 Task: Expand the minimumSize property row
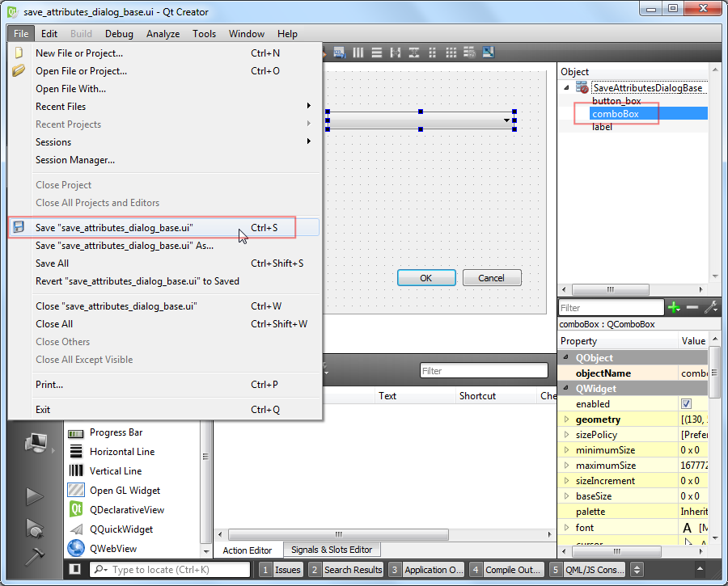click(x=566, y=449)
